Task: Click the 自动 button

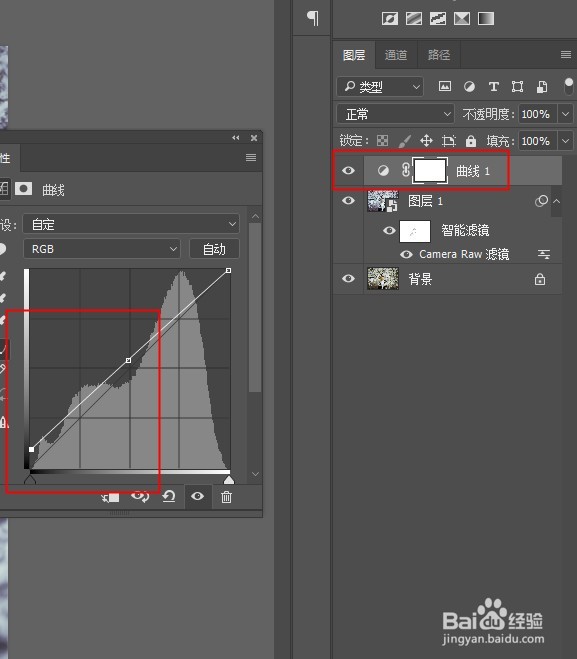Action: pos(214,249)
